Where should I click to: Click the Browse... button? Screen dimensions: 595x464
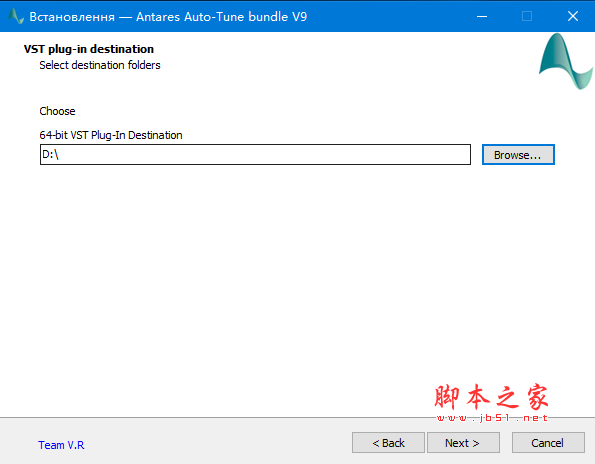pyautogui.click(x=518, y=154)
